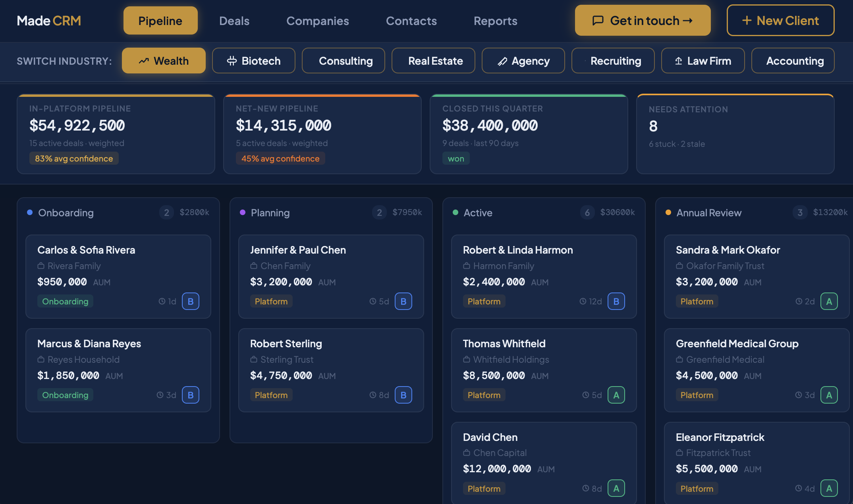This screenshot has width=853, height=504.
Task: Click the Onboarding tag on Reyes card
Action: (65, 395)
